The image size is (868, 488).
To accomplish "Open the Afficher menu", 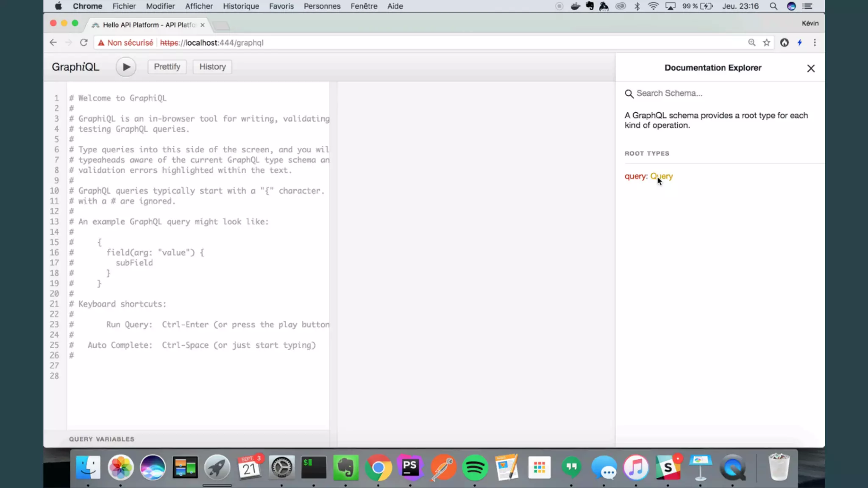I will point(199,6).
